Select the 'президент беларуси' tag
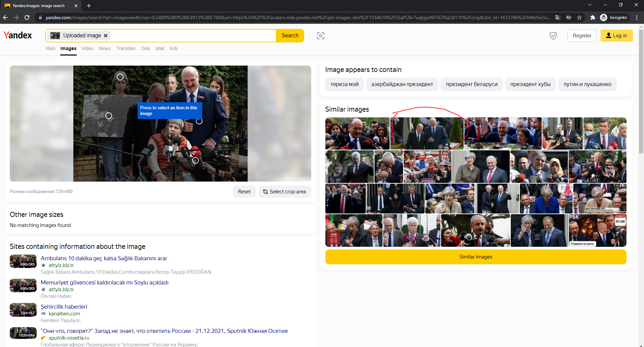Image resolution: width=644 pixels, height=347 pixels. tap(471, 84)
